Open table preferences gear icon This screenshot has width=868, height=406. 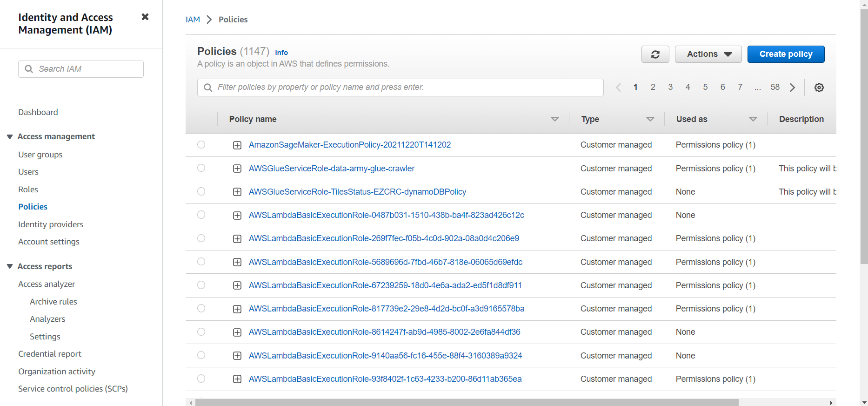click(819, 87)
